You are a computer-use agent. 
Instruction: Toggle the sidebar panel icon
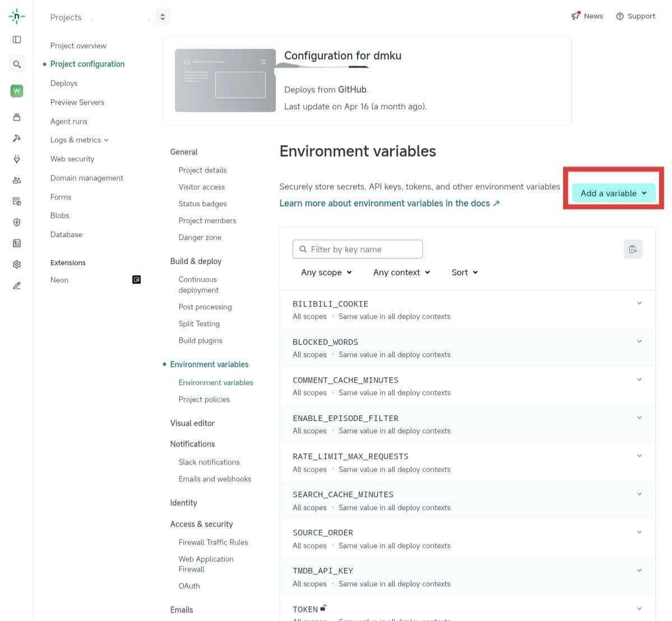click(x=17, y=39)
